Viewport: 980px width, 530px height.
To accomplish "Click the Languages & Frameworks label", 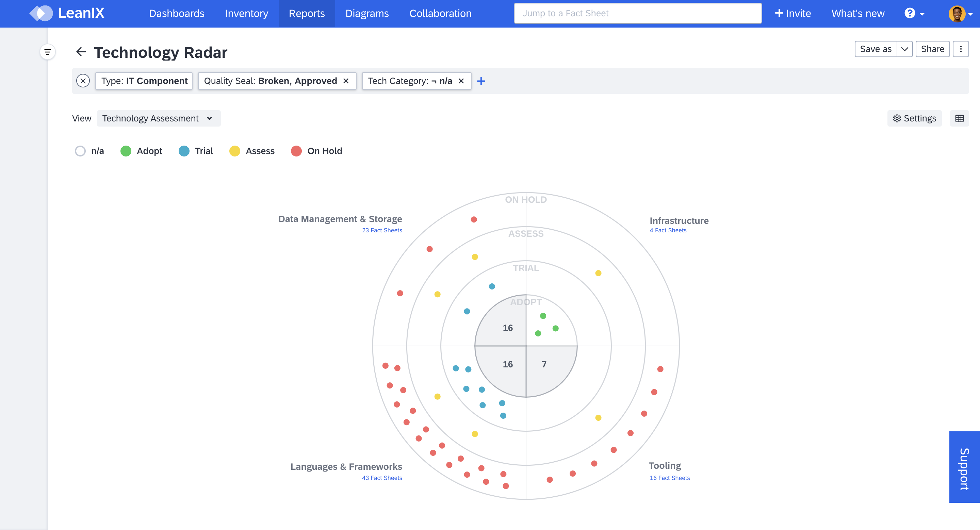I will 346,466.
